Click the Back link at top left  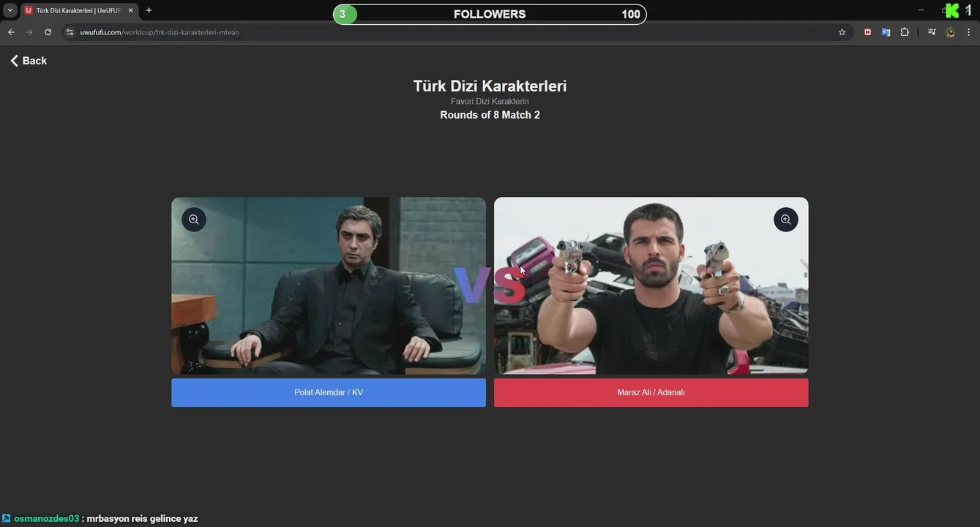tap(29, 61)
